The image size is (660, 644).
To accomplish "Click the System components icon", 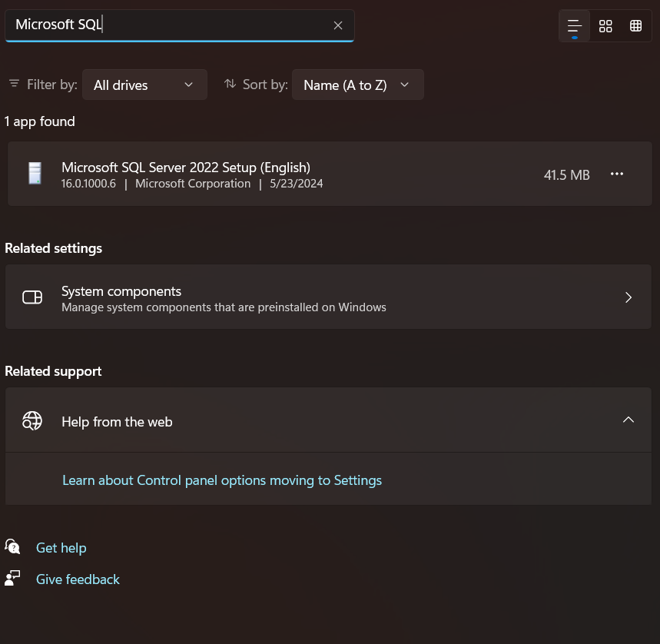I will [x=32, y=297].
